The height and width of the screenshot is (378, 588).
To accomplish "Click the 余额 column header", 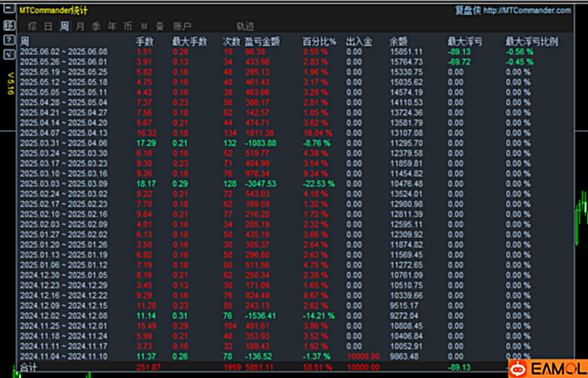I will pyautogui.click(x=399, y=41).
